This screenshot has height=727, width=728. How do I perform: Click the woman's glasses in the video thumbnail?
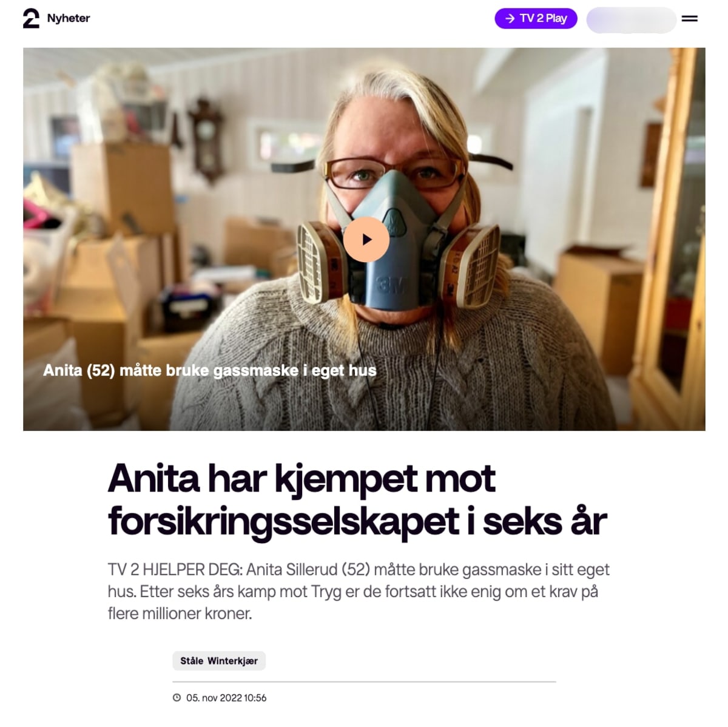394,173
